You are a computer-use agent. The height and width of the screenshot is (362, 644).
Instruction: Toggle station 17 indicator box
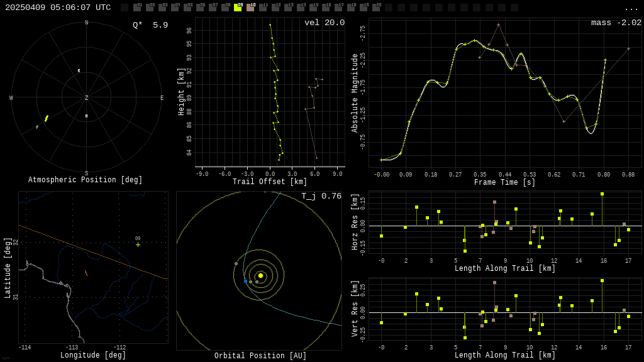[338, 8]
